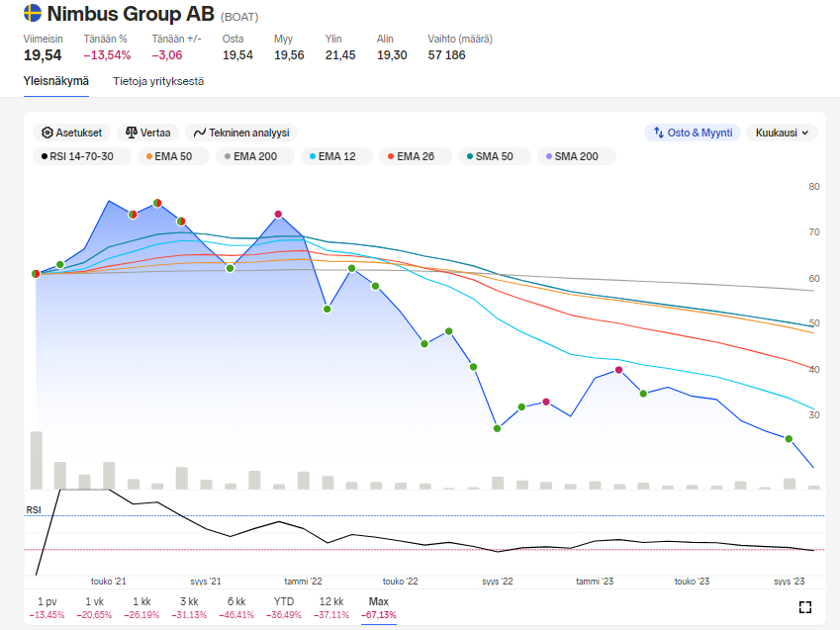Open Tekninen analyysi tools
The width and height of the screenshot is (840, 630).
pyautogui.click(x=241, y=133)
